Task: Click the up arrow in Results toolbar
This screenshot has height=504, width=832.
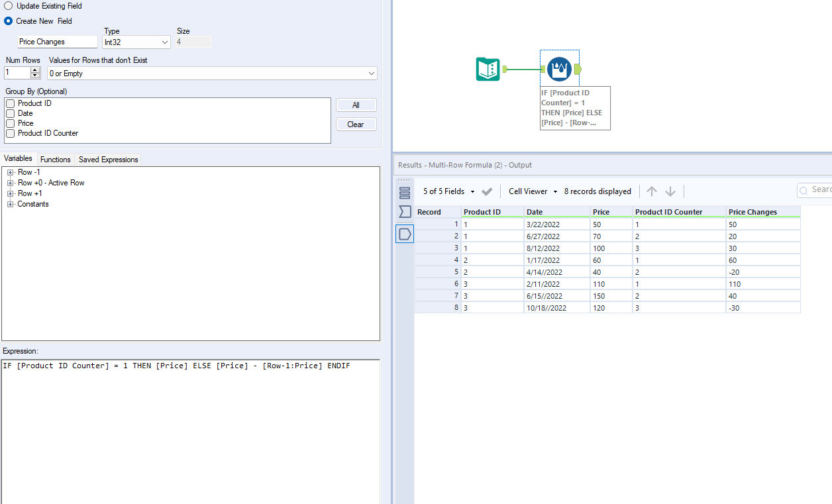Action: click(x=652, y=191)
